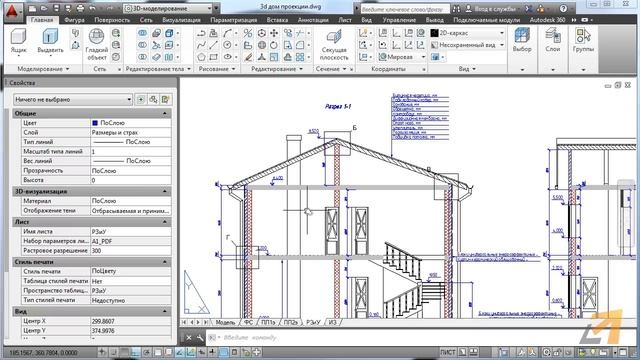Switch to the Вставка ribbon tab
Image resolution: width=640 pixels, height=360 pixels.
[277, 20]
